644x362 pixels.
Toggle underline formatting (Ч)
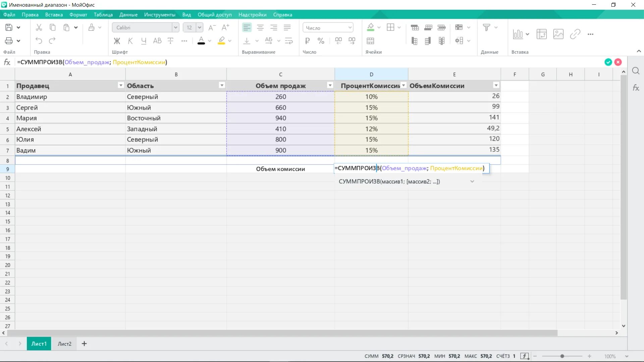pyautogui.click(x=144, y=41)
